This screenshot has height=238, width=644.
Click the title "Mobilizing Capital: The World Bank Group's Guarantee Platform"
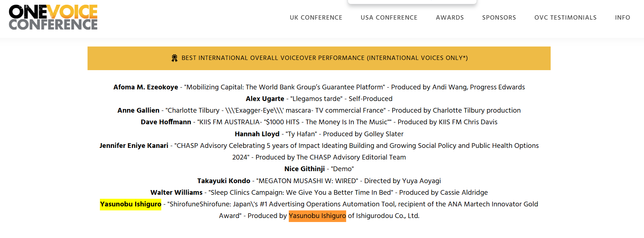coord(284,87)
